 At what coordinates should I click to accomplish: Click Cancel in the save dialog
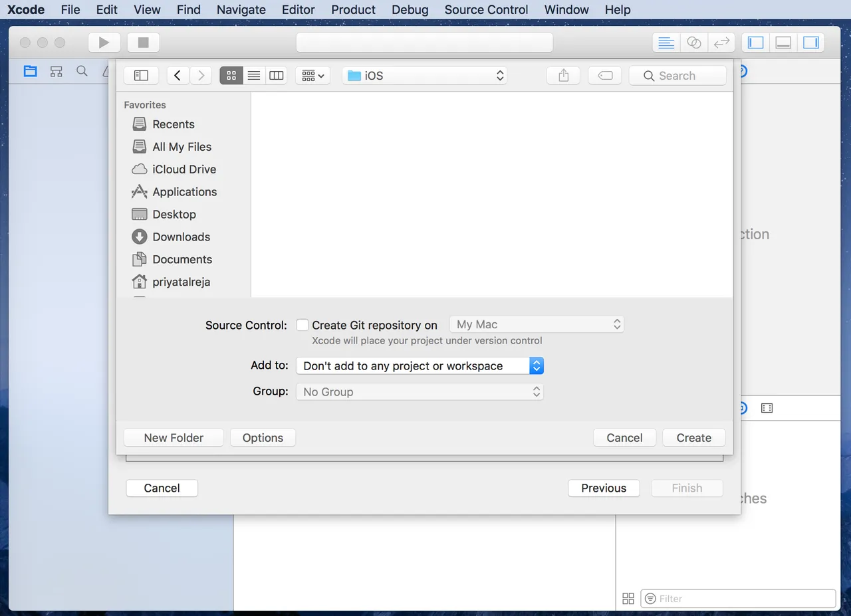click(624, 437)
